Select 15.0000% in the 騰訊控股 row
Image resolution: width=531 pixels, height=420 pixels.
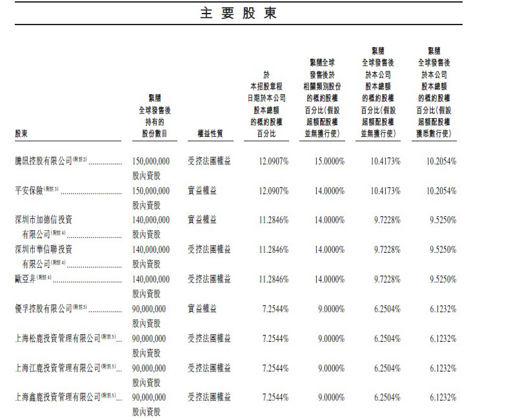point(330,161)
